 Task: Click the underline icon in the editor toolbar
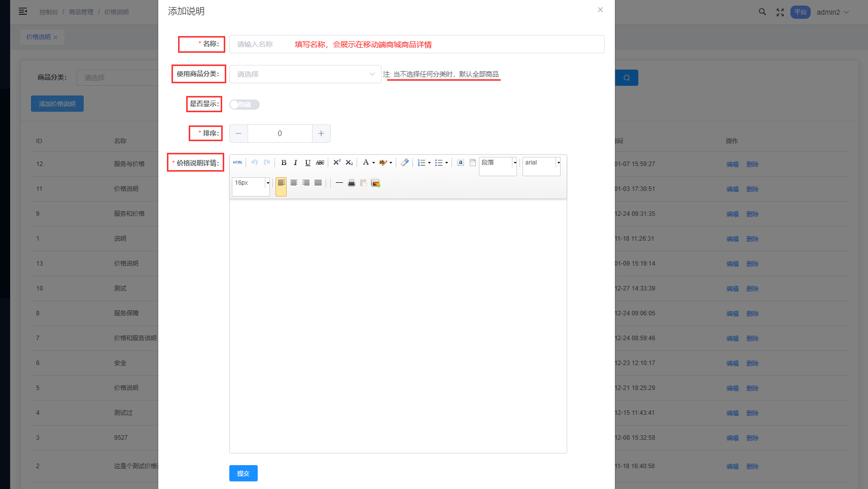tap(307, 162)
